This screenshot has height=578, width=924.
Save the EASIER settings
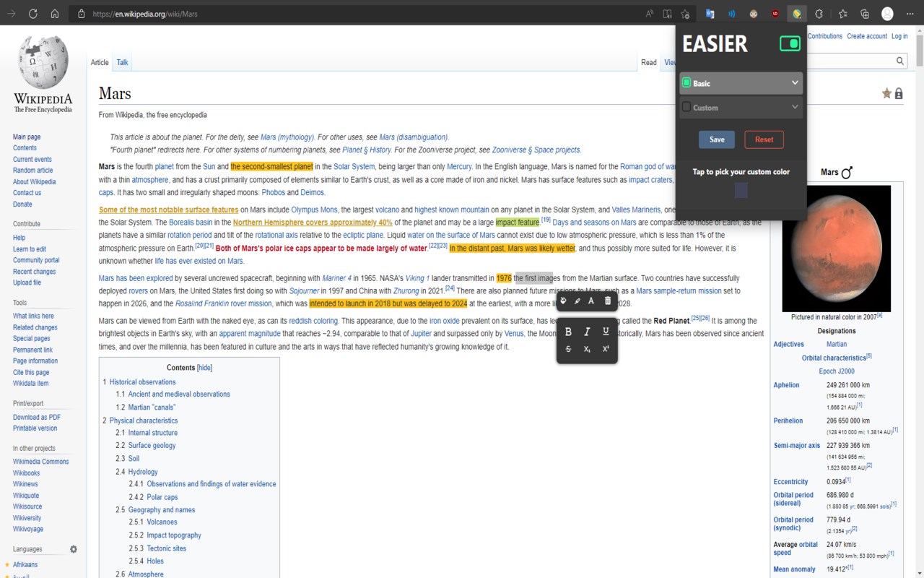point(717,139)
